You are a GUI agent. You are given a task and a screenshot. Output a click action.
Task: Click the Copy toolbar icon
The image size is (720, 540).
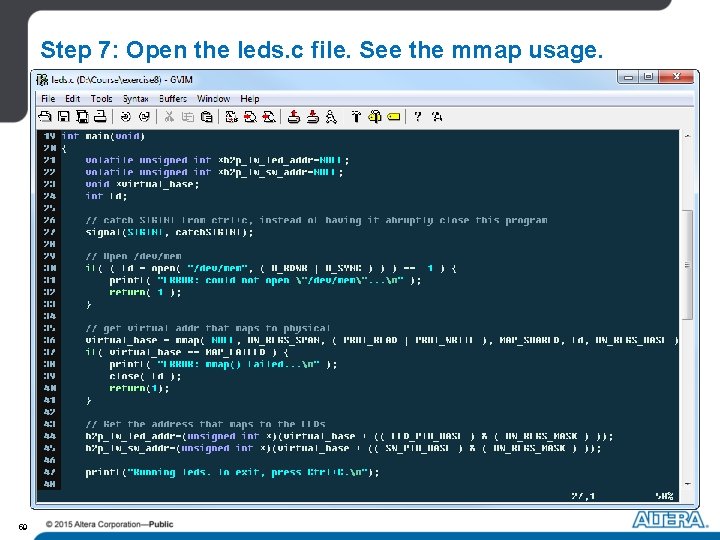[187, 117]
